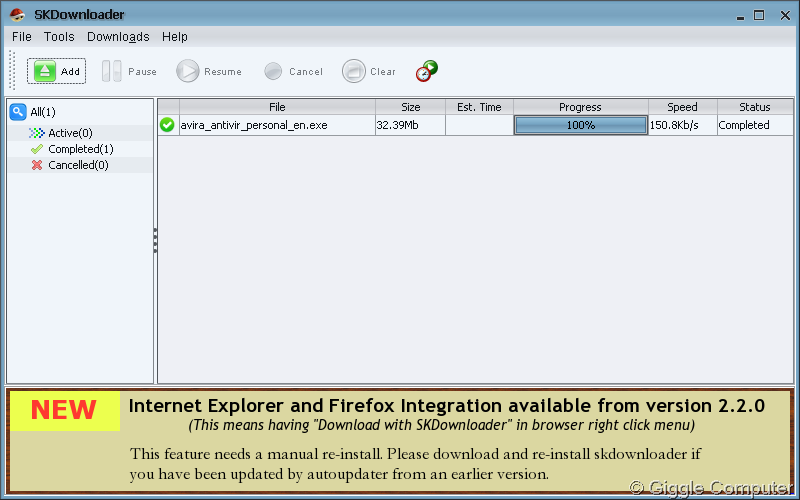Open the scheduler clock icon

(427, 71)
